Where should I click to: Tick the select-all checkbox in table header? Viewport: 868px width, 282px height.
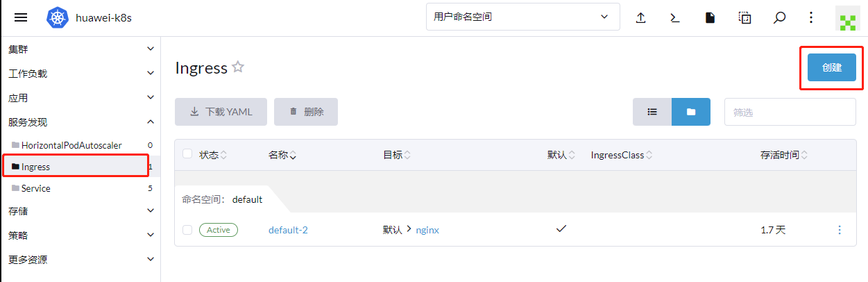pyautogui.click(x=187, y=154)
